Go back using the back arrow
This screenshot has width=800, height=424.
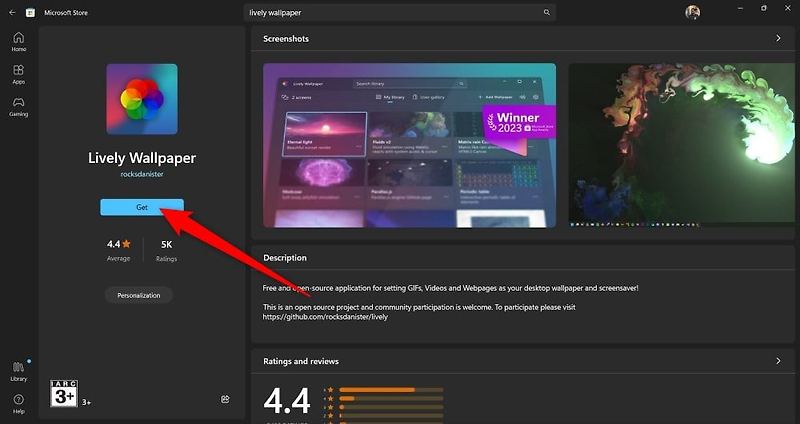(x=12, y=13)
